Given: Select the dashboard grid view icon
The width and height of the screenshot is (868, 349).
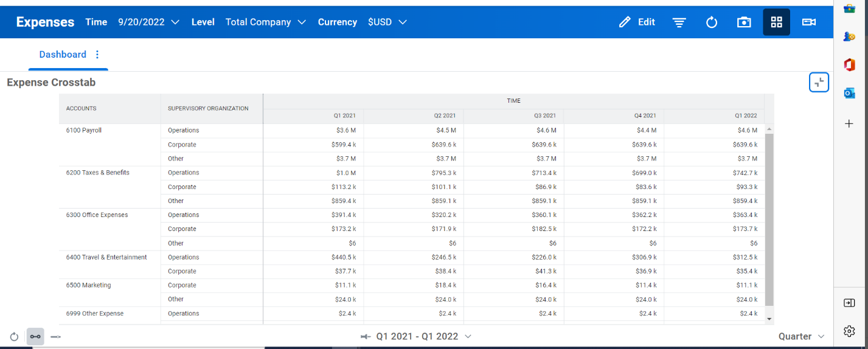Looking at the screenshot, I should [776, 22].
